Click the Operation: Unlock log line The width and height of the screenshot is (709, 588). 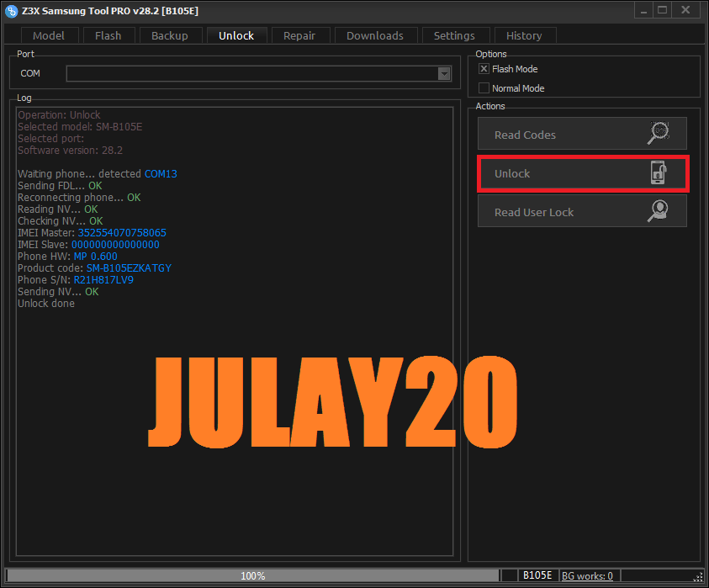pyautogui.click(x=59, y=115)
